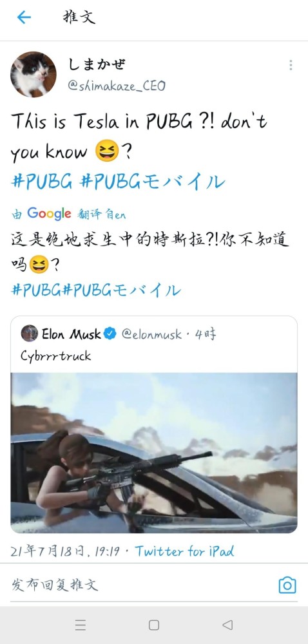
Task: Open the @elonmusk handle in quote
Action: point(151,334)
